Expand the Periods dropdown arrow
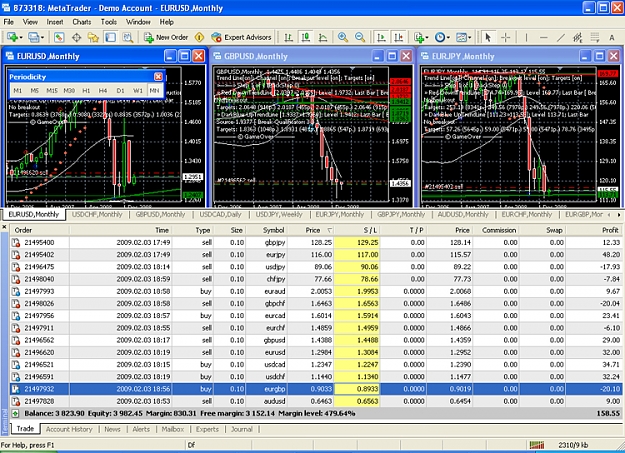This screenshot has height=453, width=625. [448, 37]
